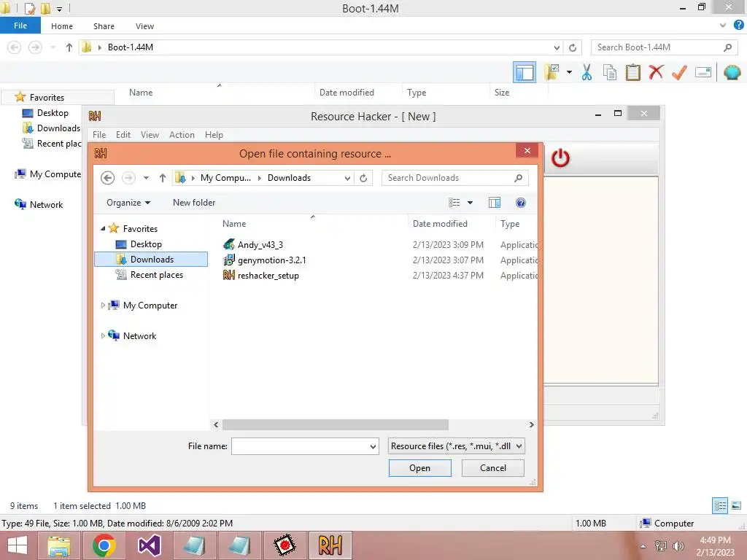Refresh the Boot-1.44M Explorer address bar
Viewport: 747px width, 560px height.
(x=573, y=47)
